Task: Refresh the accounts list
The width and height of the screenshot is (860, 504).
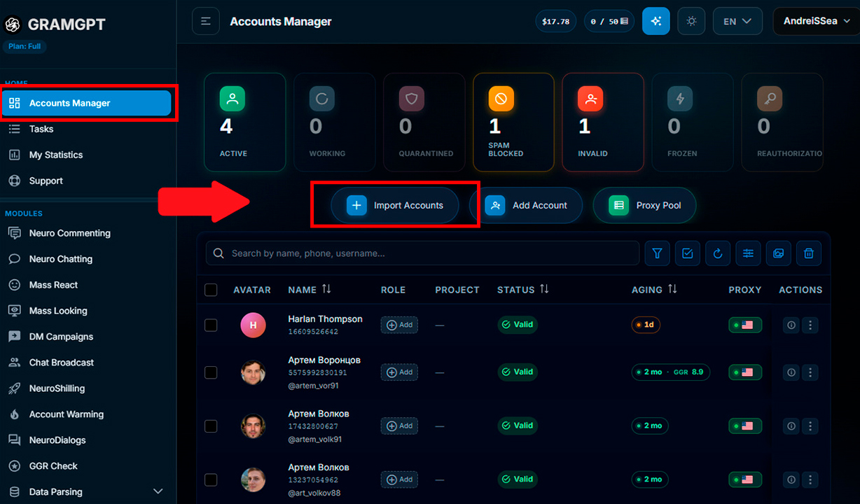Action: point(718,253)
